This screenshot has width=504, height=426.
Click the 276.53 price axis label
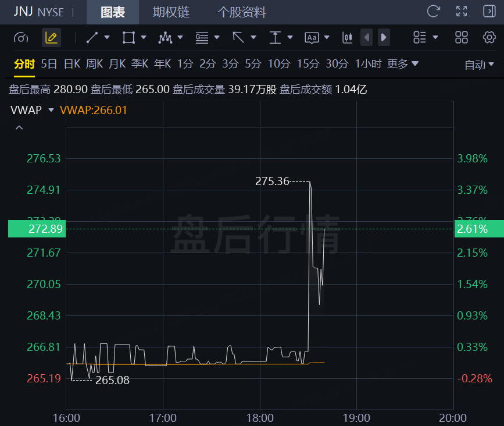coord(44,158)
